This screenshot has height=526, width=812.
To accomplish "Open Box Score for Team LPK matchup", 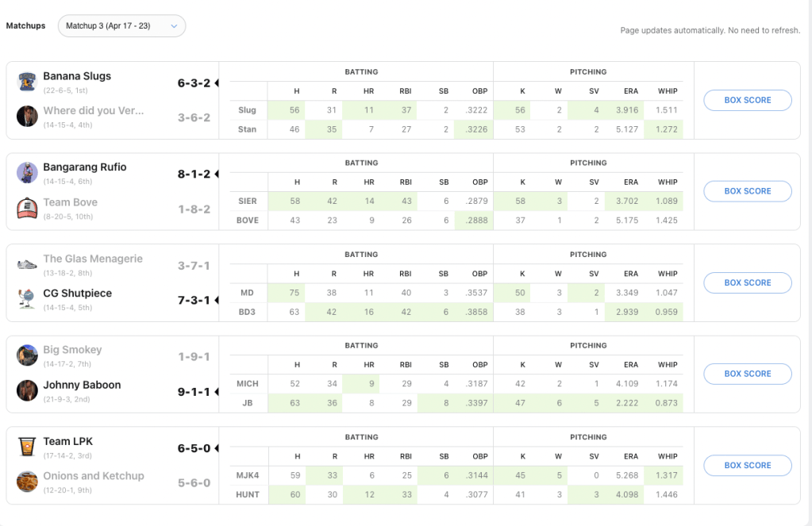I will 747,466.
